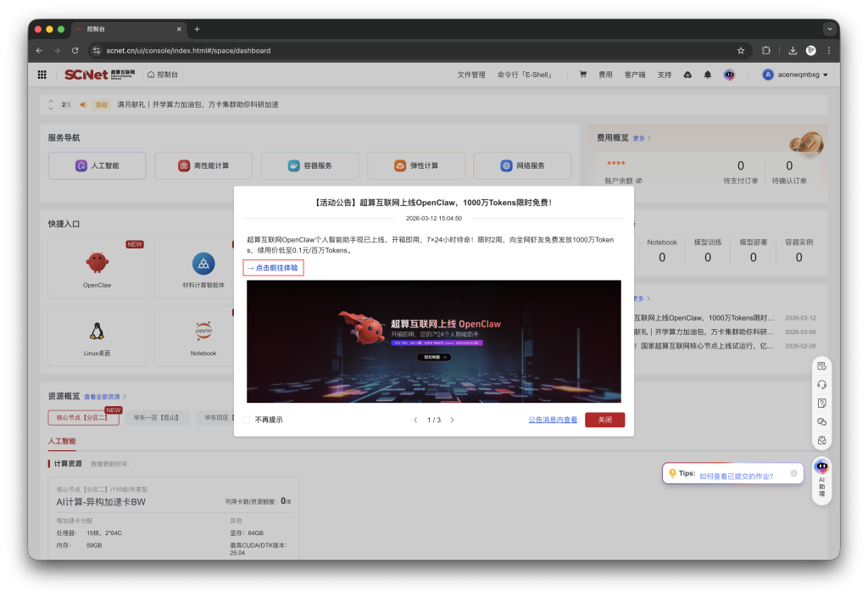868x597 pixels.
Task: Open the acenwqmbxg account menu
Action: [797, 75]
